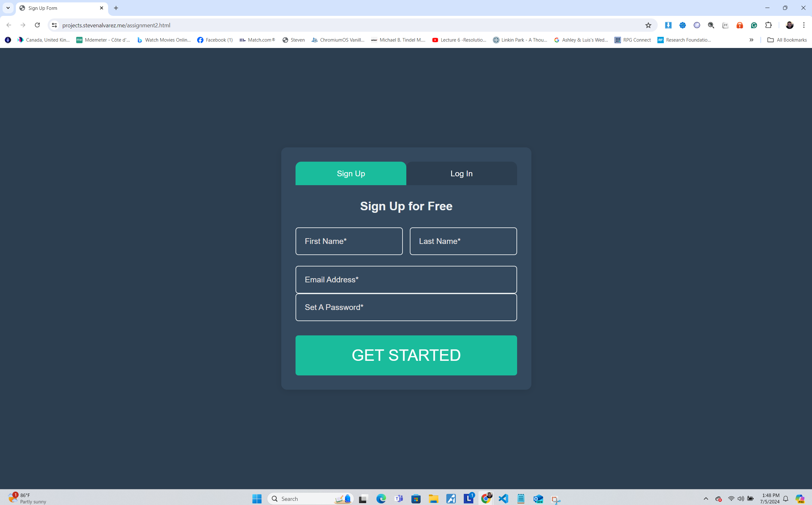812x505 pixels.
Task: Open the Private Internet Access extension
Action: 740,25
